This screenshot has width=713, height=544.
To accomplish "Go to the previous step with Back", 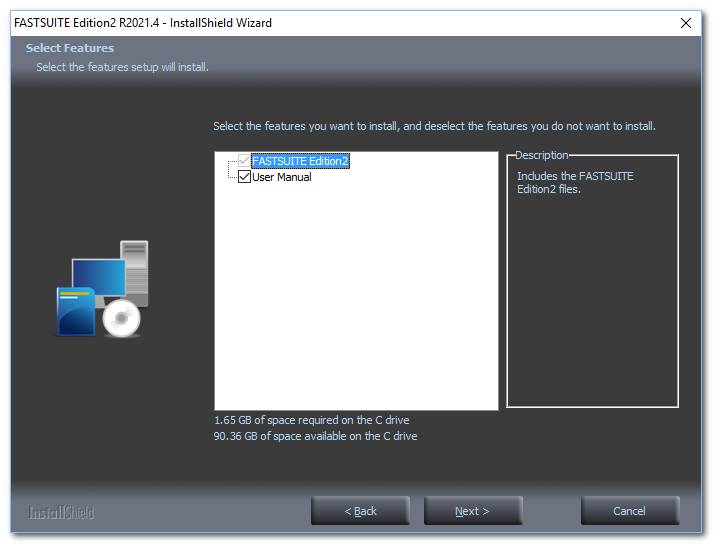I will point(360,511).
